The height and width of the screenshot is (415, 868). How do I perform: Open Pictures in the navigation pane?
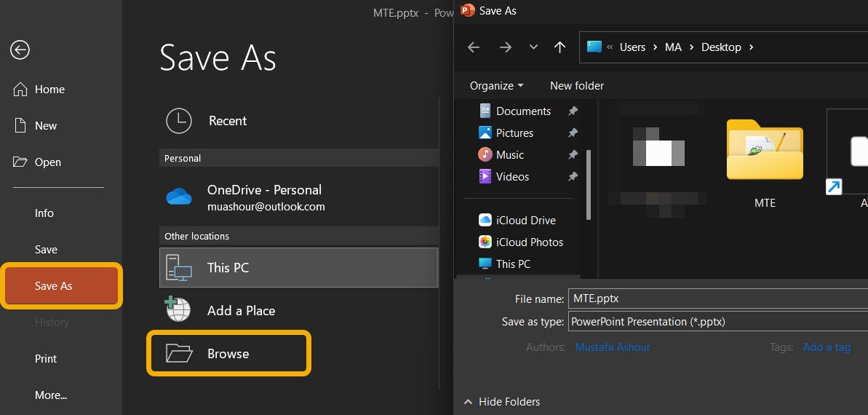click(x=514, y=133)
